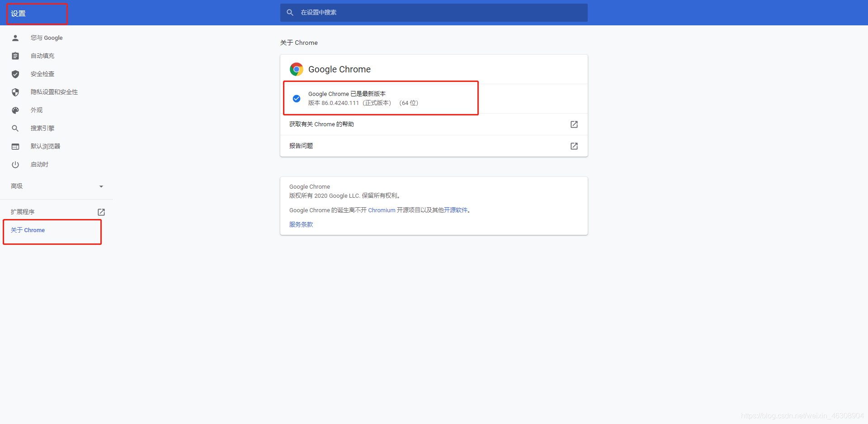Click the power icon for 启动时

pos(15,165)
